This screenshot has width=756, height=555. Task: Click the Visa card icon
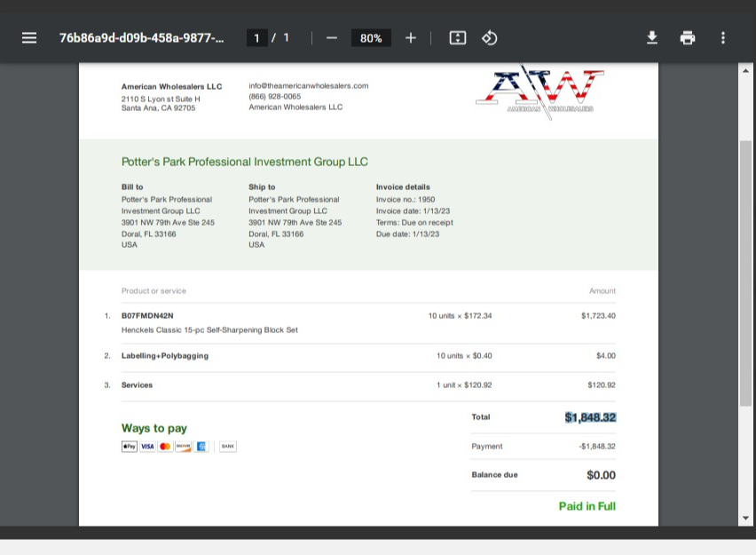click(x=147, y=447)
